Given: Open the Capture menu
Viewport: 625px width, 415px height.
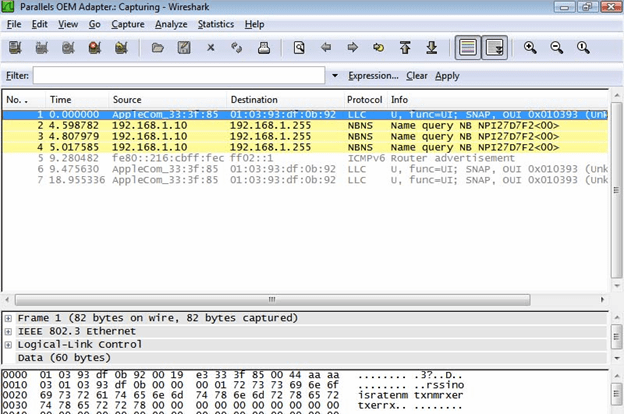Looking at the screenshot, I should pyautogui.click(x=128, y=24).
